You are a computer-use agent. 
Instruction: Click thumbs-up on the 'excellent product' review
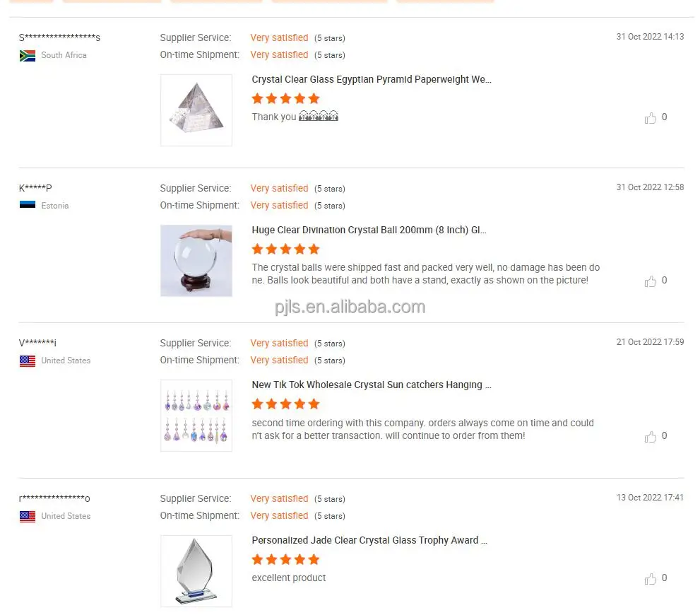(650, 579)
